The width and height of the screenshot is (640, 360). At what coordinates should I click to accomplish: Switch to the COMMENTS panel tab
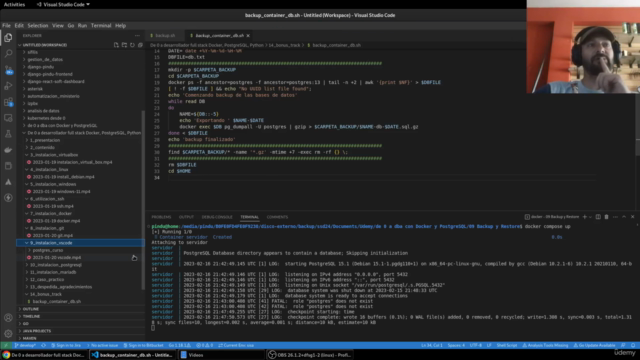pos(277,217)
